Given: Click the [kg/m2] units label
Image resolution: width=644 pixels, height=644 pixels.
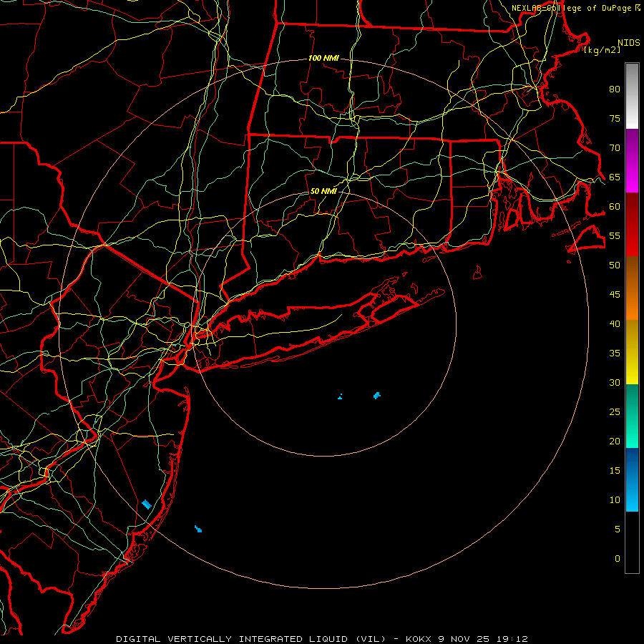Looking at the screenshot, I should point(602,50).
